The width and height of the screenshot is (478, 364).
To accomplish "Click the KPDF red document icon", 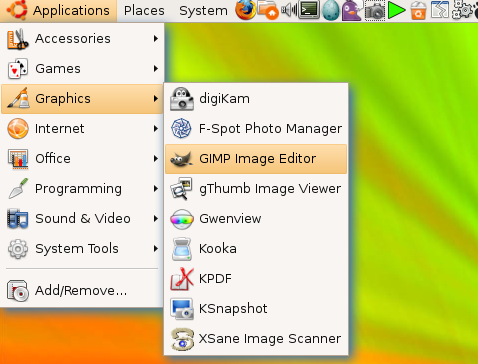I will (x=182, y=279).
